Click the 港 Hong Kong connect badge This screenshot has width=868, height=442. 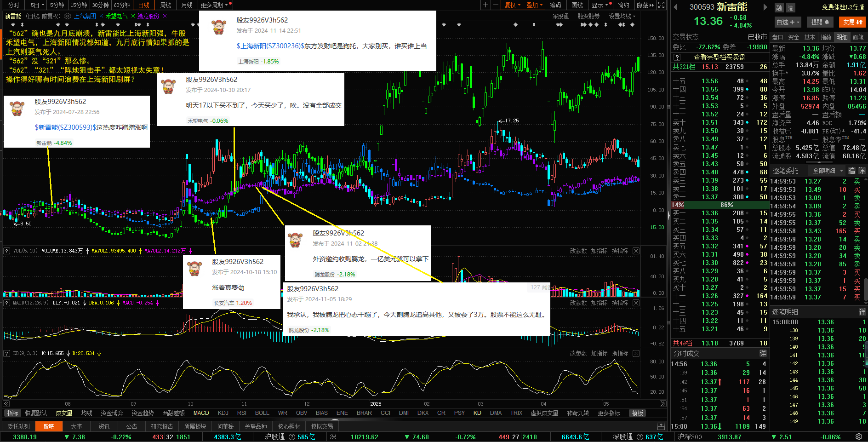[x=790, y=8]
